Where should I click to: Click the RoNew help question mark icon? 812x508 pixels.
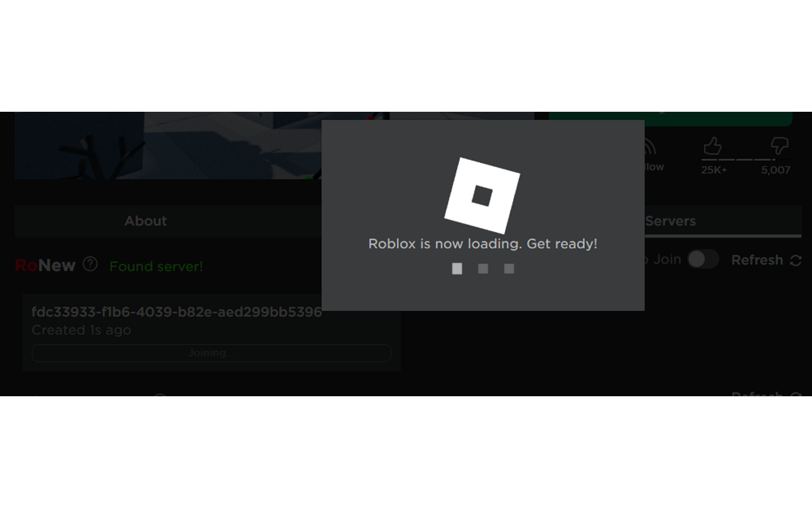point(90,264)
